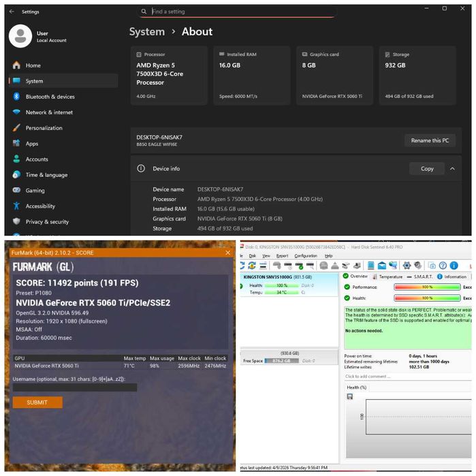
Task: Open the Installed RAM summary card
Action: pos(252,76)
